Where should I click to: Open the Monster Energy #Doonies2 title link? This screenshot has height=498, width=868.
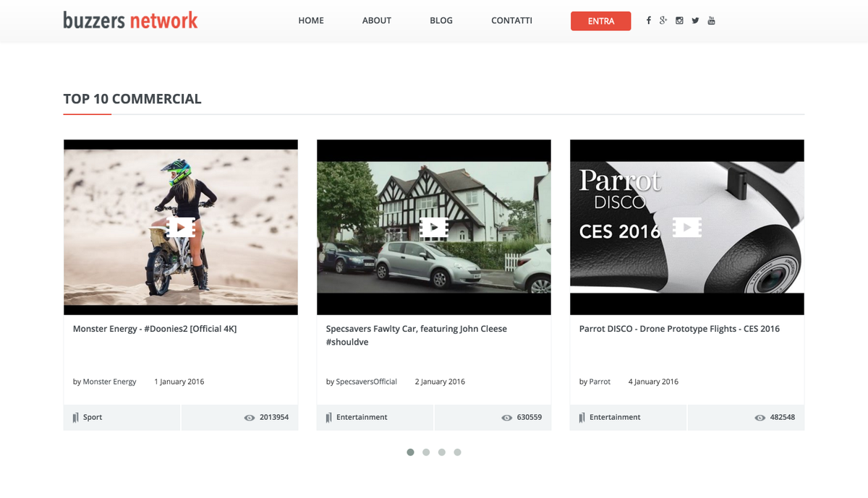tap(155, 329)
